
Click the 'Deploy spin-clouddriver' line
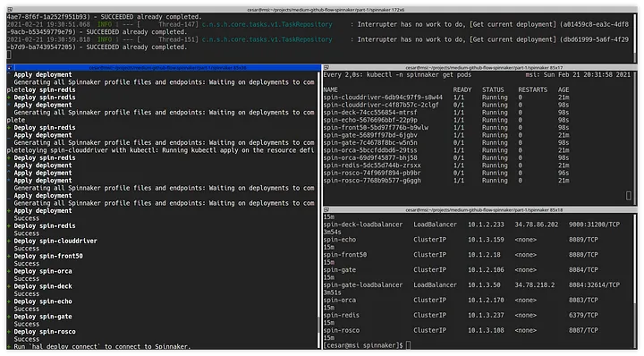pos(55,241)
